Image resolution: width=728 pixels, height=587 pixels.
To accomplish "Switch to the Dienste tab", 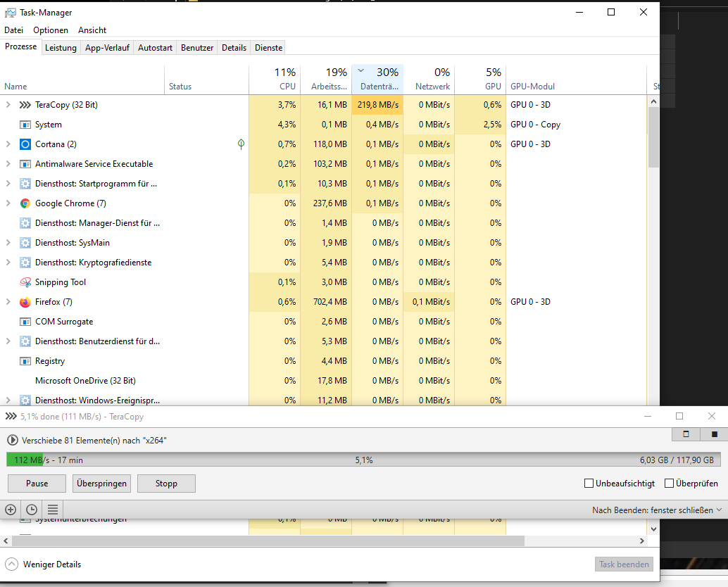I will (268, 48).
